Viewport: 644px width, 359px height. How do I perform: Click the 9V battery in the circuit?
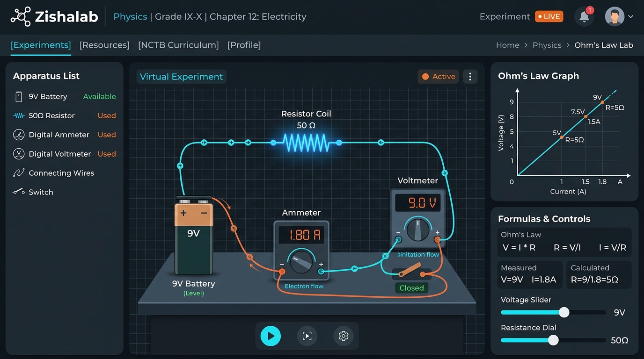tap(194, 235)
